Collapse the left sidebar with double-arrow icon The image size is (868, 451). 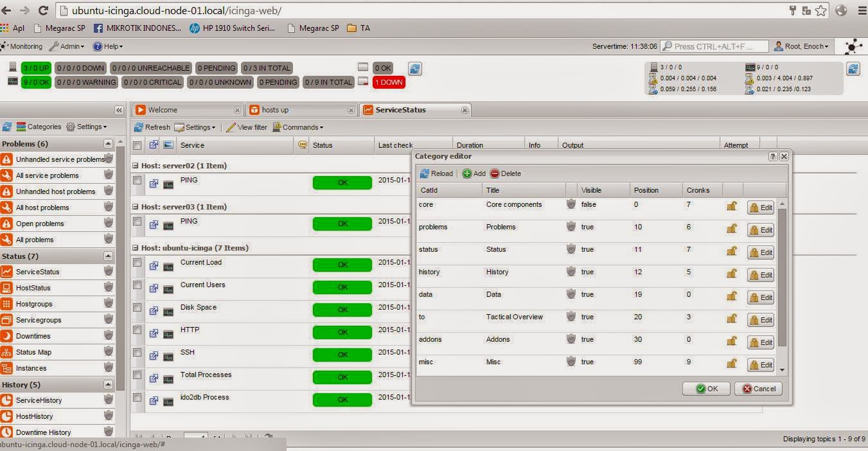click(119, 110)
